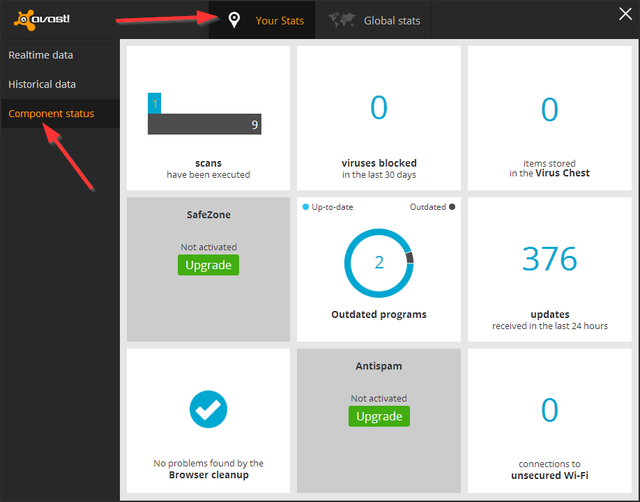The image size is (640, 502).
Task: Click Upgrade in the SafeZone tile
Action: pos(208,265)
